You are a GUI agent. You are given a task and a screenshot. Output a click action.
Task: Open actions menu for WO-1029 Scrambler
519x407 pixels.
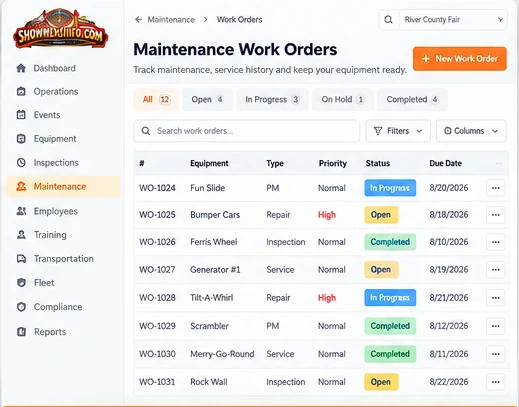[x=496, y=326]
